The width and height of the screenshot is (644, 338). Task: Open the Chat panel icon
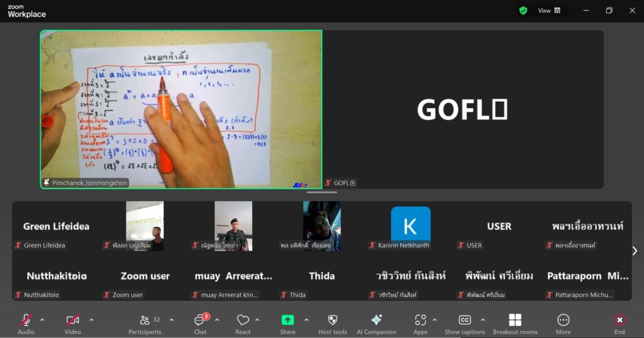(x=199, y=320)
